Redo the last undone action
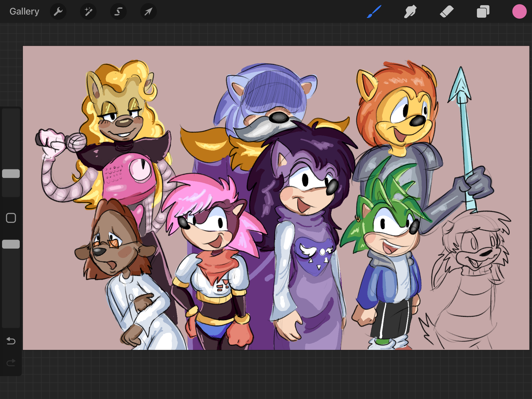The width and height of the screenshot is (532, 399). click(x=11, y=362)
